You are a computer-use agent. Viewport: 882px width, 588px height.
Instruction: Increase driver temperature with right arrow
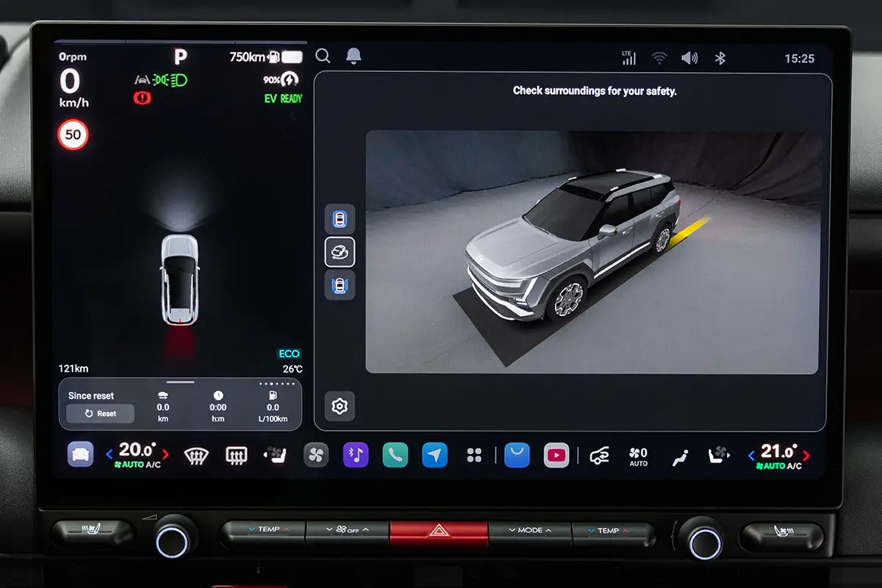coord(165,454)
